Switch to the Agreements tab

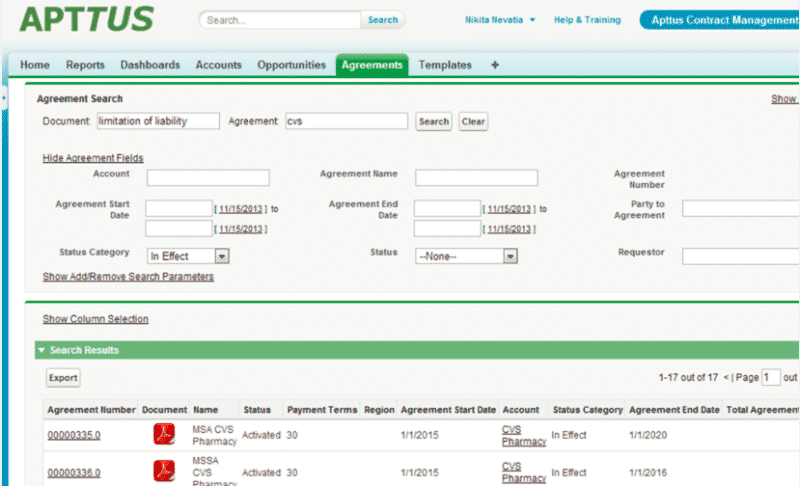pos(372,65)
